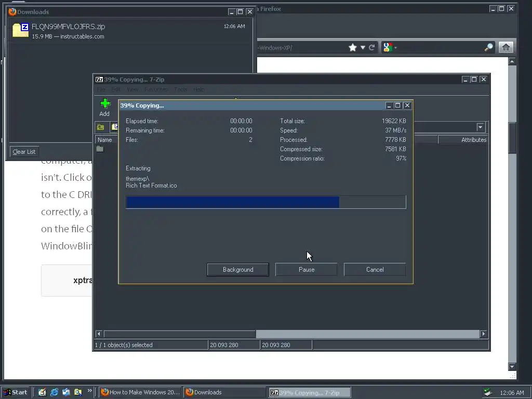Viewport: 532px width, 399px height.
Task: Minimize the Downloads window
Action: [x=231, y=12]
